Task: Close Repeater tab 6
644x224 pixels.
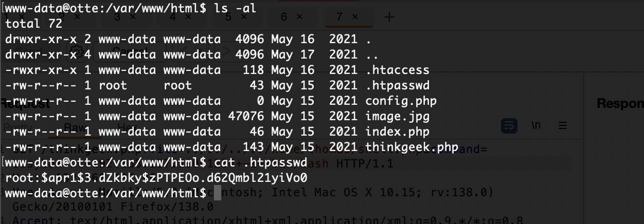Action: 299,17
